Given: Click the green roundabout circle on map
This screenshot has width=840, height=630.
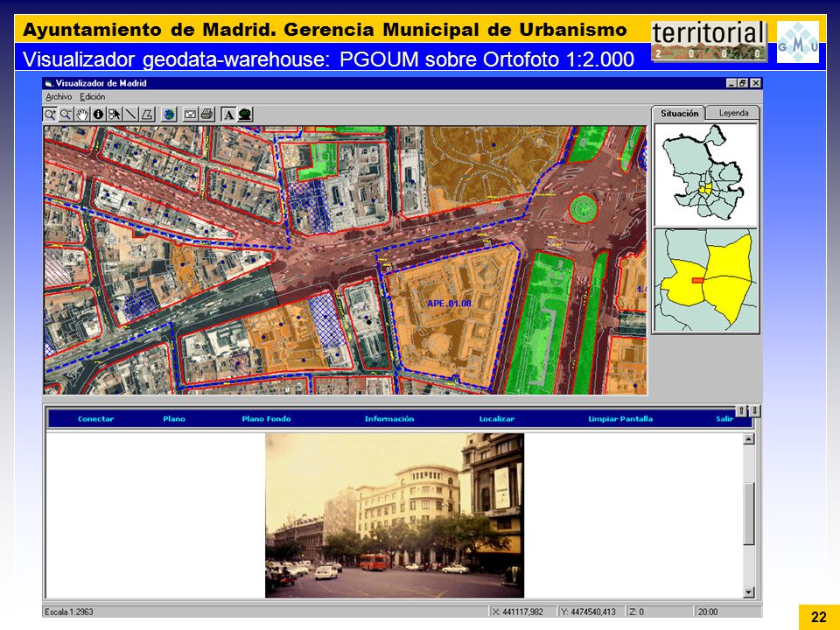Looking at the screenshot, I should (x=583, y=208).
